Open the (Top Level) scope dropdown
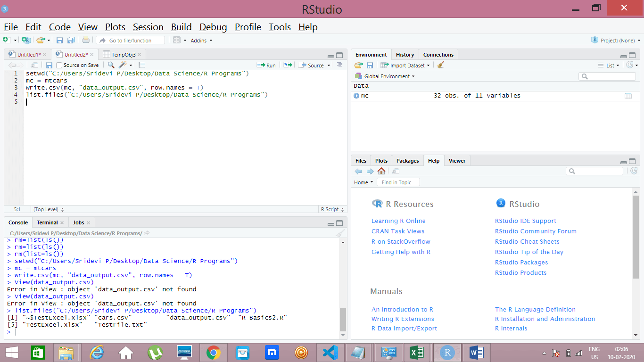Image resolution: width=644 pixels, height=362 pixels. [x=49, y=209]
